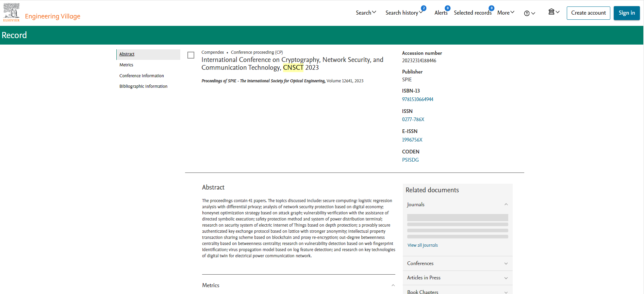This screenshot has height=294, width=644.
Task: Open Selected records
Action: 473,13
